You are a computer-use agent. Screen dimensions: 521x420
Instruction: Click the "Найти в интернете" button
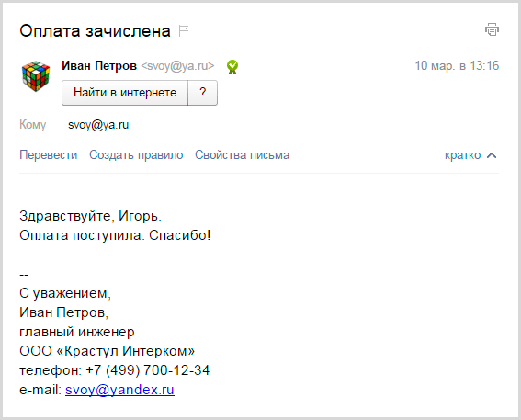125,93
